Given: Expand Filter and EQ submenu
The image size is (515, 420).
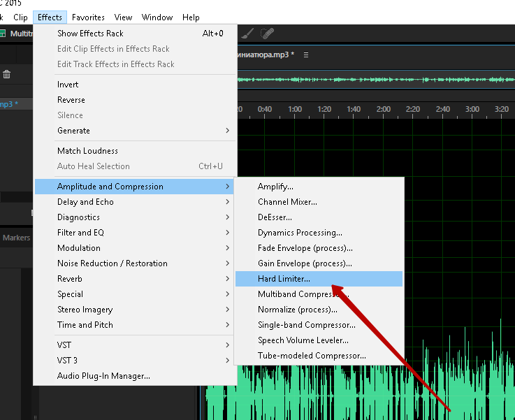Looking at the screenshot, I should tap(134, 233).
